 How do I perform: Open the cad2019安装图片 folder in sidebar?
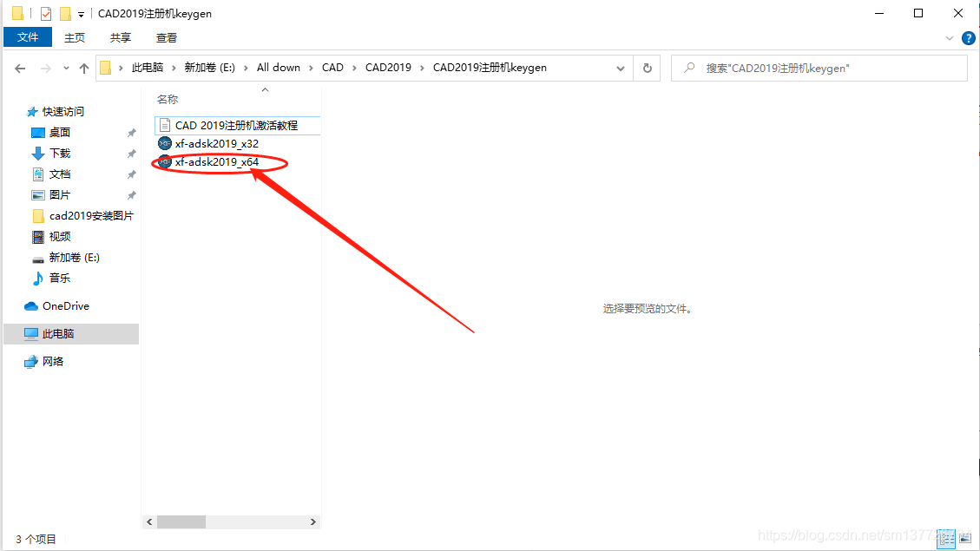(91, 216)
